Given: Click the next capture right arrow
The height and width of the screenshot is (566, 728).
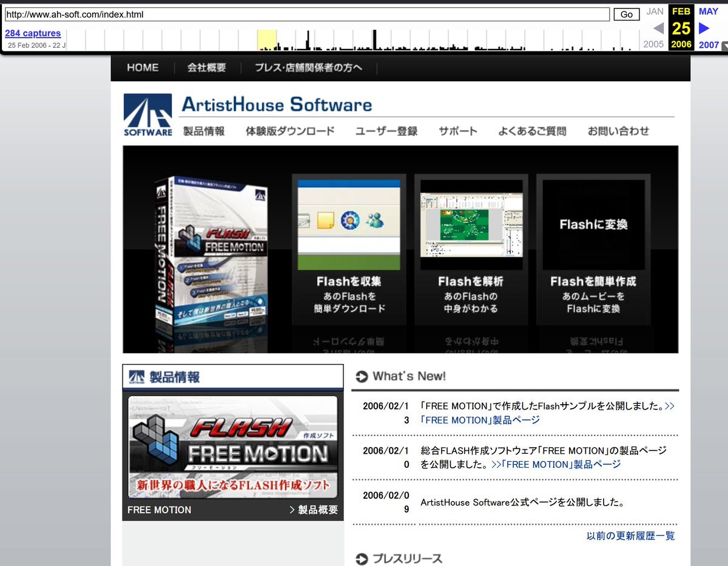Looking at the screenshot, I should click(704, 28).
